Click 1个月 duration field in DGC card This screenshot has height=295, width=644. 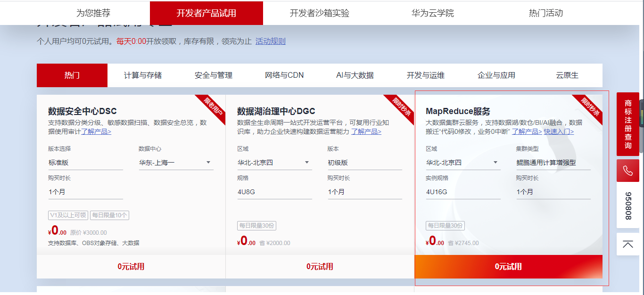click(x=365, y=192)
